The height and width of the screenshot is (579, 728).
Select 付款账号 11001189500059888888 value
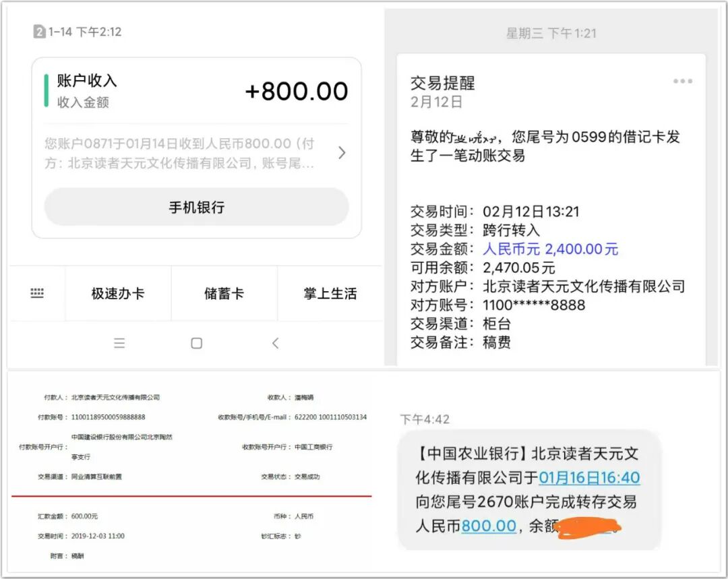(108, 417)
